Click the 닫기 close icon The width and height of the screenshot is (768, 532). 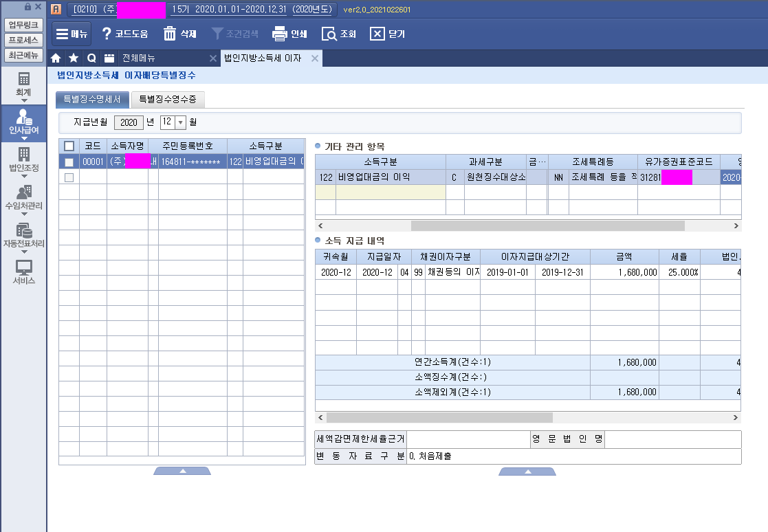tap(377, 34)
